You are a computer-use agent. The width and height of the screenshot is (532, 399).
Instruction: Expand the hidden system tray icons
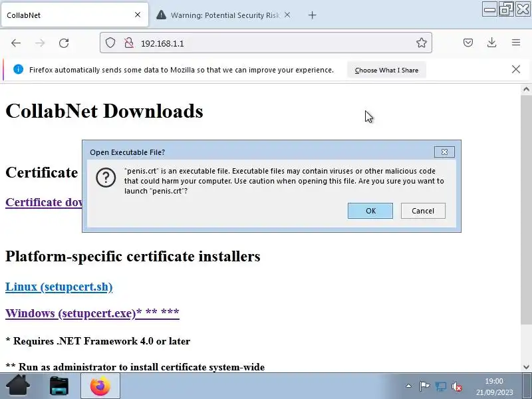coord(409,386)
